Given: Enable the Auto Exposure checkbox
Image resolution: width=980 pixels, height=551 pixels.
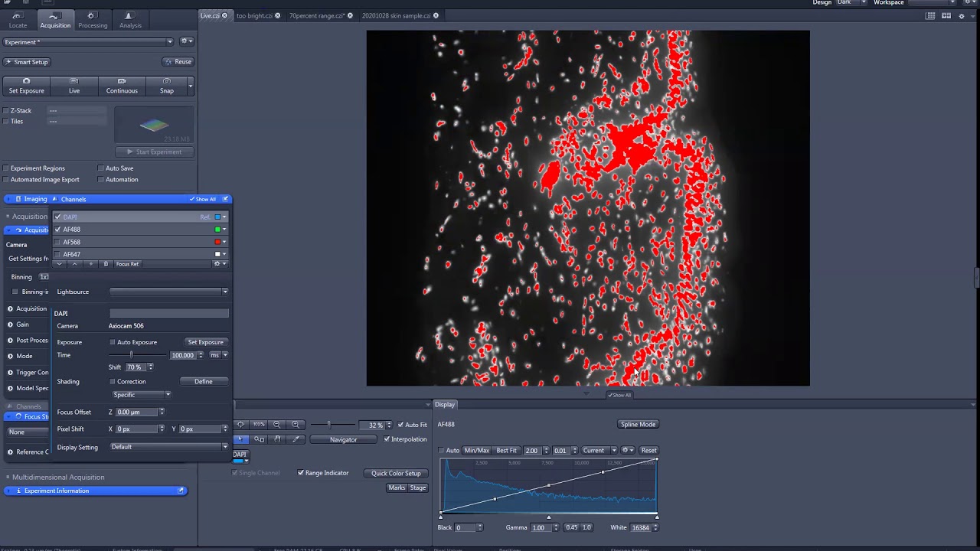Looking at the screenshot, I should click(113, 342).
